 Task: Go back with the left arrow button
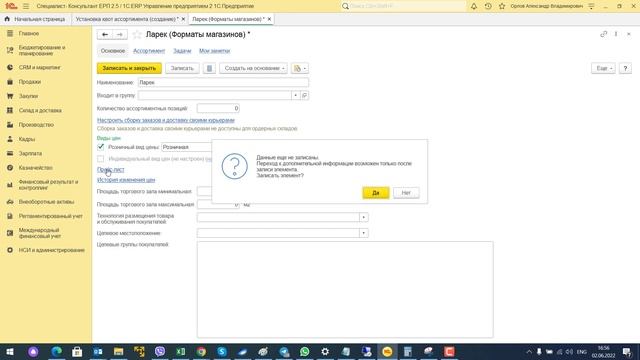click(x=105, y=35)
